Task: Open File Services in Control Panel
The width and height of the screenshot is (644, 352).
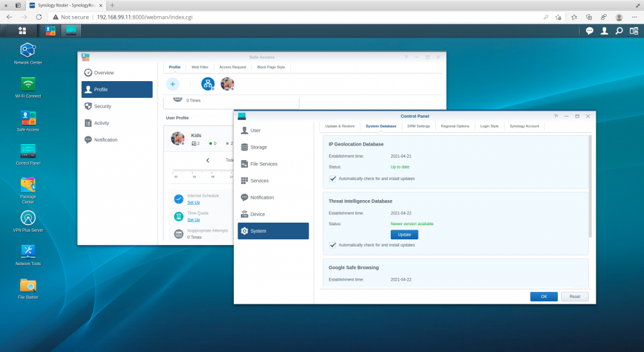Action: [273, 164]
